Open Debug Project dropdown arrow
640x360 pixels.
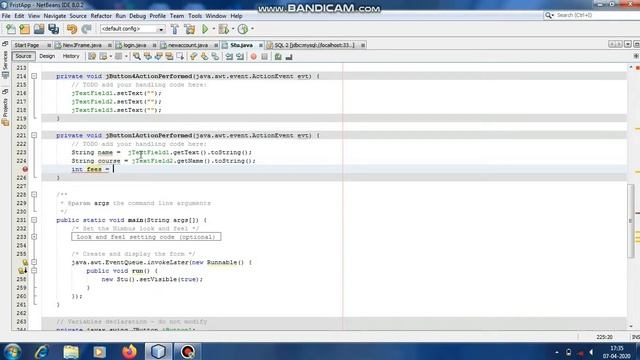coord(233,29)
